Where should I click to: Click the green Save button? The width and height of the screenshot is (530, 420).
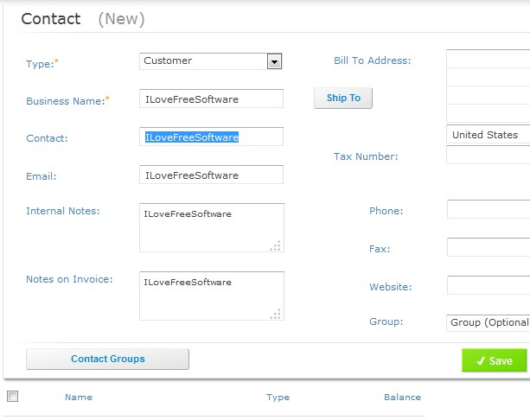(494, 360)
